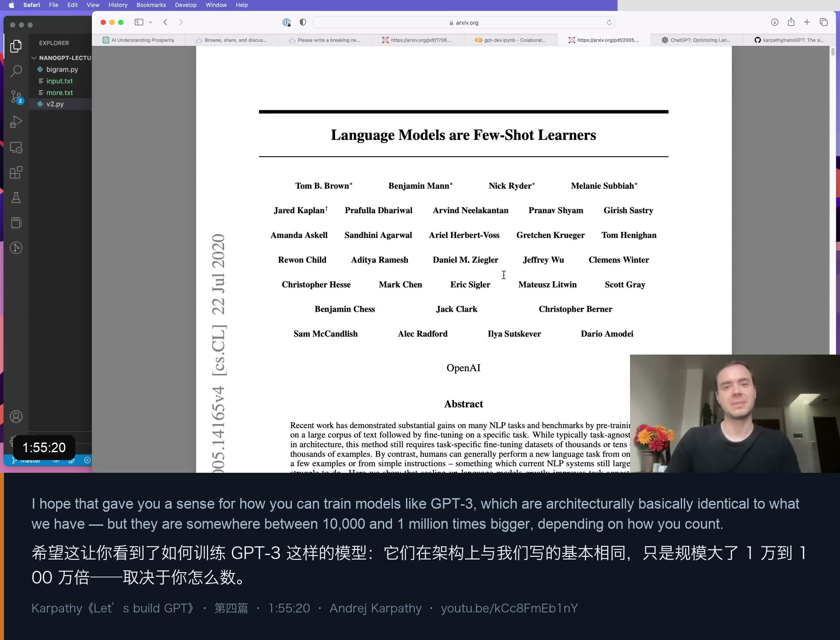Click the circled X status bar icon in VS Code

(x=87, y=460)
